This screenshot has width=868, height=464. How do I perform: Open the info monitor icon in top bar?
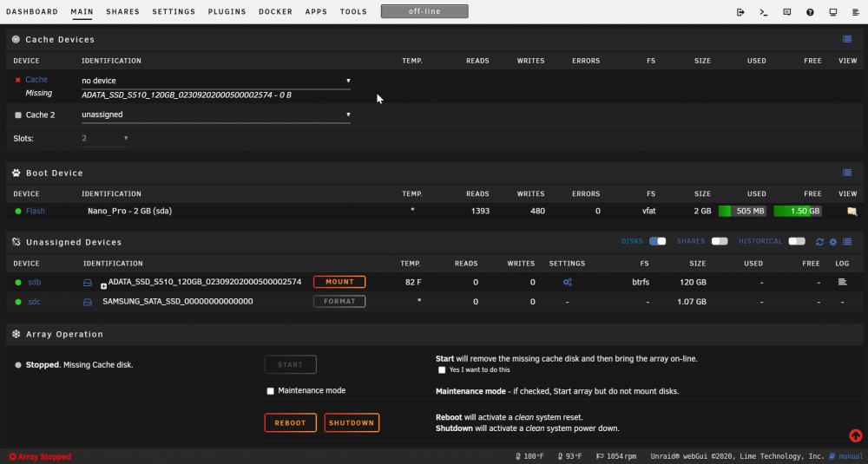[833, 12]
